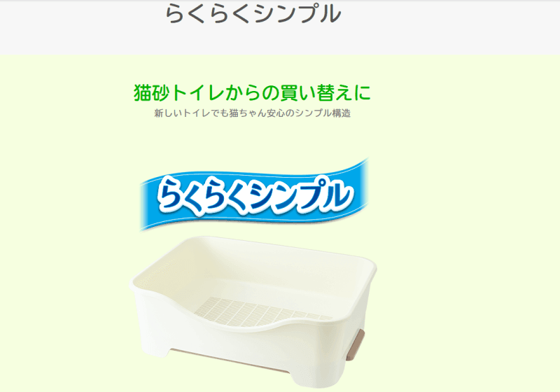This screenshot has height=392, width=560.
Task: Click the brown pull-out tray edge under the box
Action: tap(229, 360)
